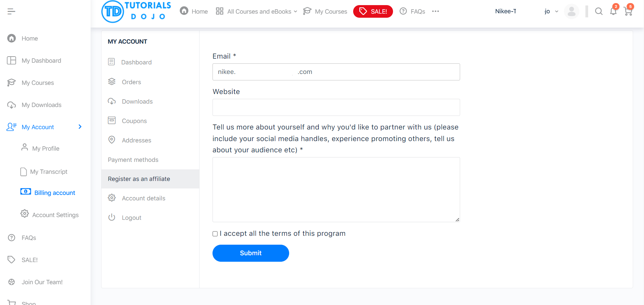
Task: Click the Tutorials Dojo logo
Action: click(136, 12)
